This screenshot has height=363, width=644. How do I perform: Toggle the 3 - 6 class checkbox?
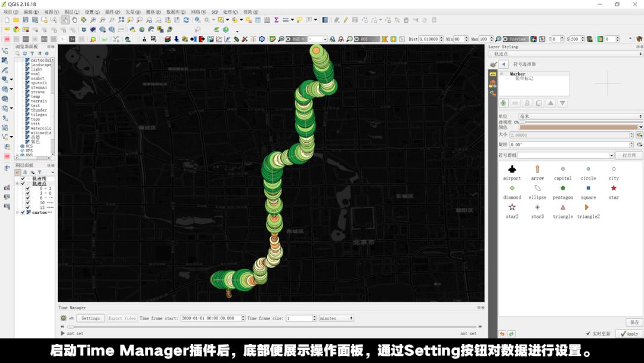[28, 193]
